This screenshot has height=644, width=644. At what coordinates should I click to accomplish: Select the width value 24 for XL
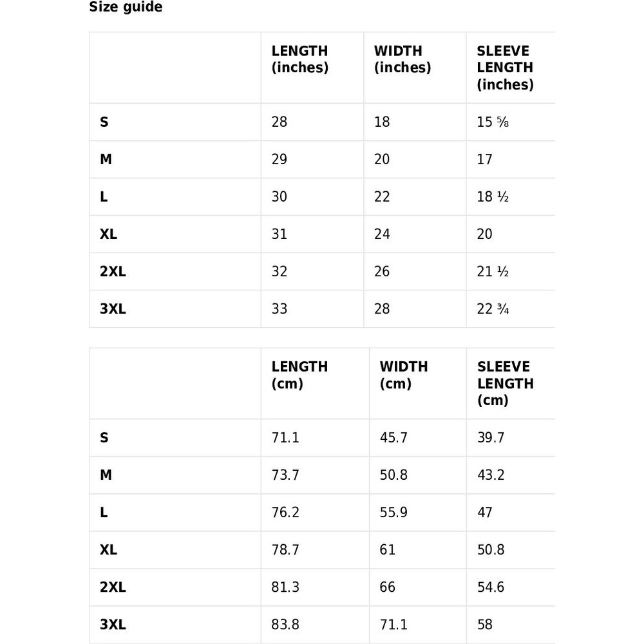point(382,234)
